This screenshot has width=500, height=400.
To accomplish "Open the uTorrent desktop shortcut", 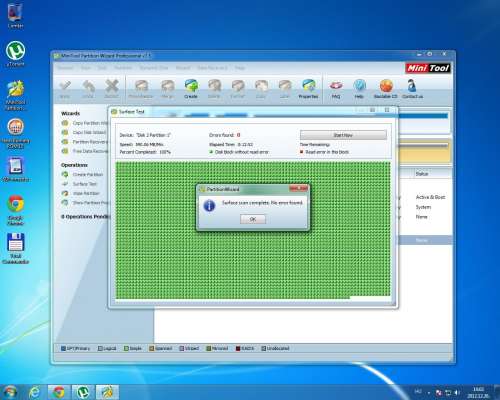I will 15,54.
